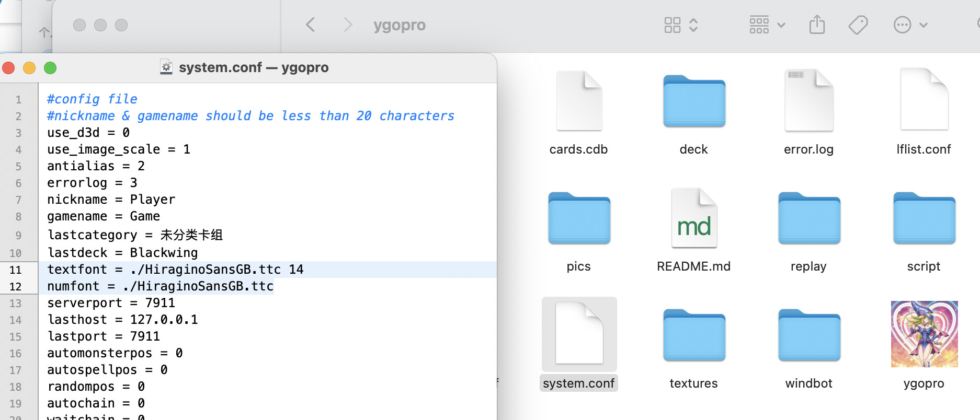Click the 'serverport = 7911' line
980x420 pixels.
click(x=111, y=303)
